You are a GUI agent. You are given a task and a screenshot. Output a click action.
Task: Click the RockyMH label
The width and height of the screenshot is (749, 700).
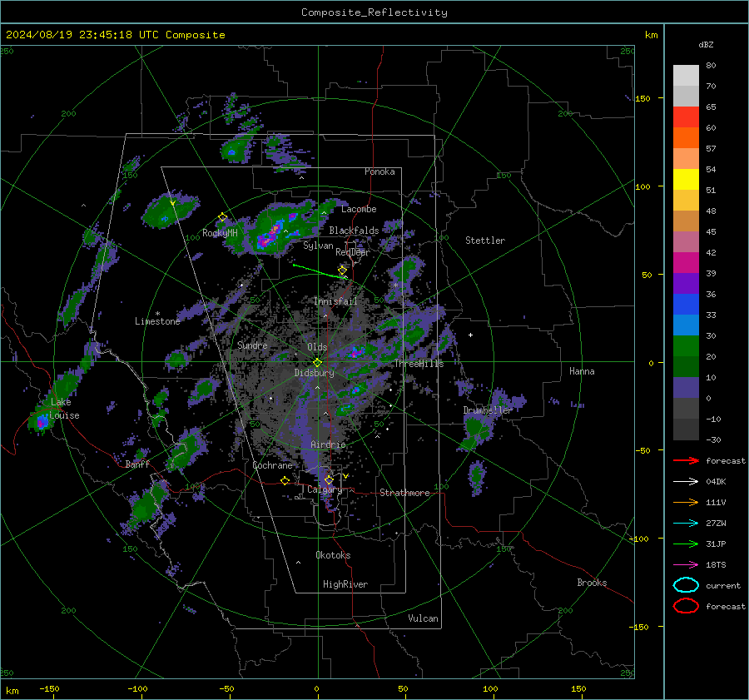(x=220, y=233)
